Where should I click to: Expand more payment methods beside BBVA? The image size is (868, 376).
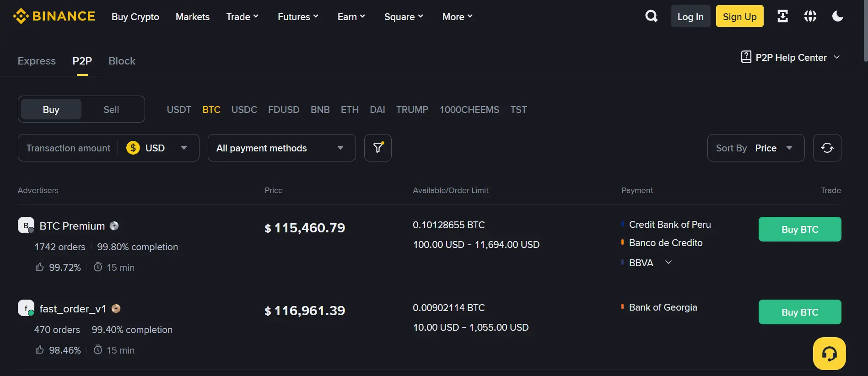tap(669, 263)
